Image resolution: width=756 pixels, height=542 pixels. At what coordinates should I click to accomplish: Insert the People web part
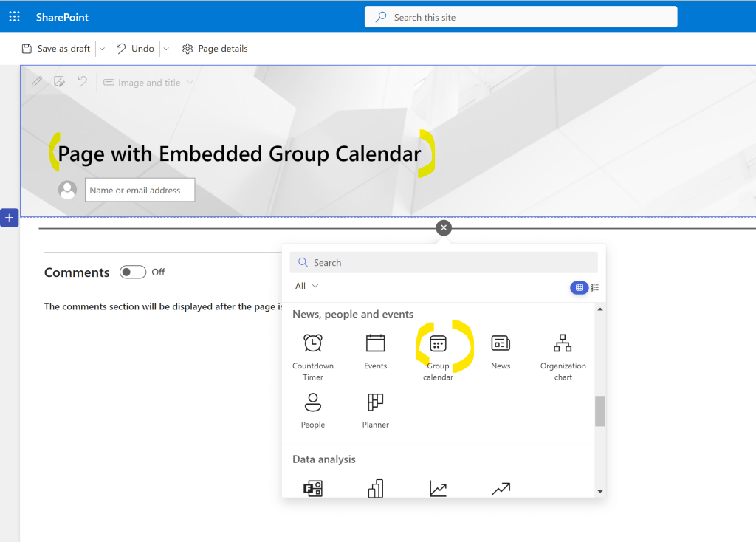313,411
